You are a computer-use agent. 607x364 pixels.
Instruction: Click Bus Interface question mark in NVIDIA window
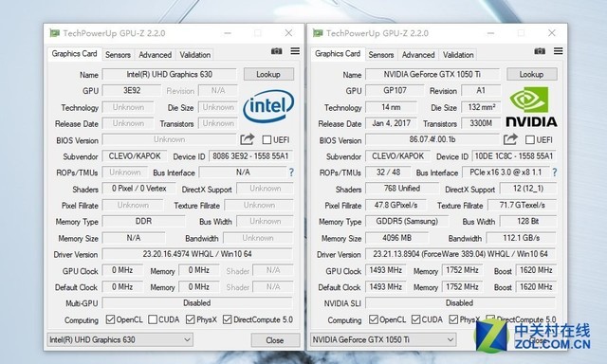554,173
